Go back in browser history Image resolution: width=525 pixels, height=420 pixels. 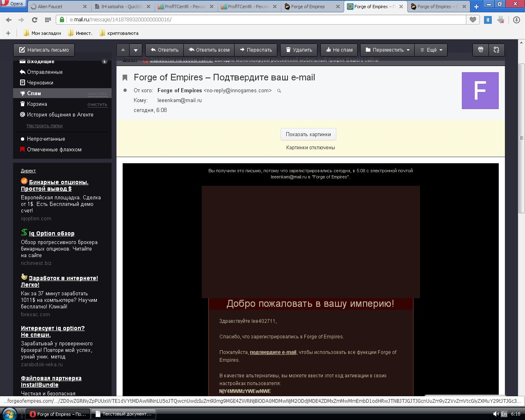tap(9, 20)
